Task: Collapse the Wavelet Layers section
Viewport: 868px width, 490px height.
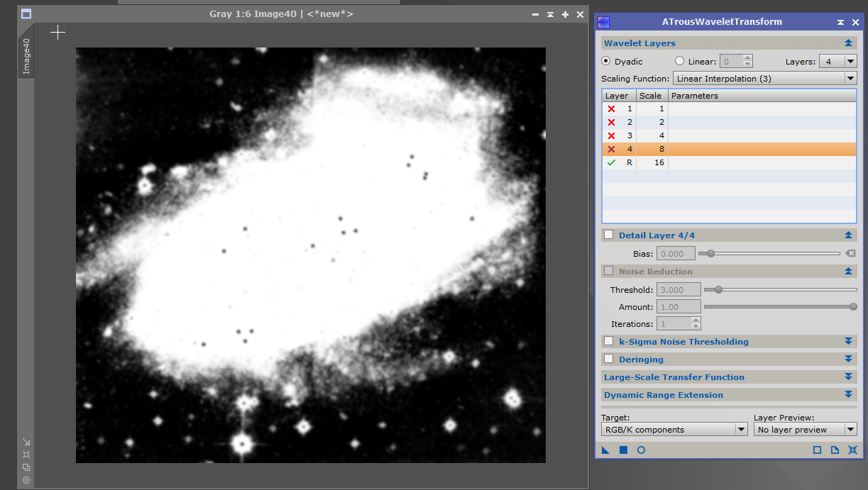Action: pyautogui.click(x=847, y=43)
